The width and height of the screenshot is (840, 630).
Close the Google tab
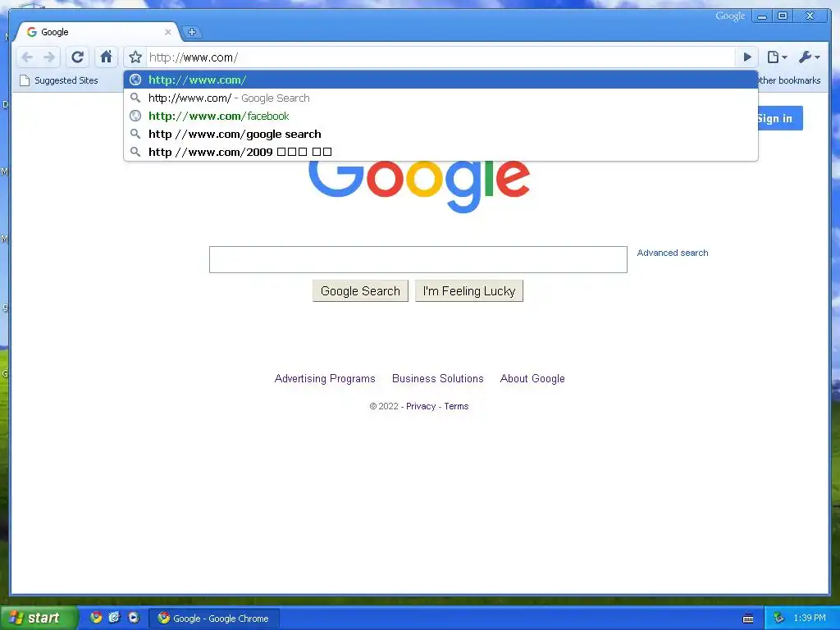167,32
